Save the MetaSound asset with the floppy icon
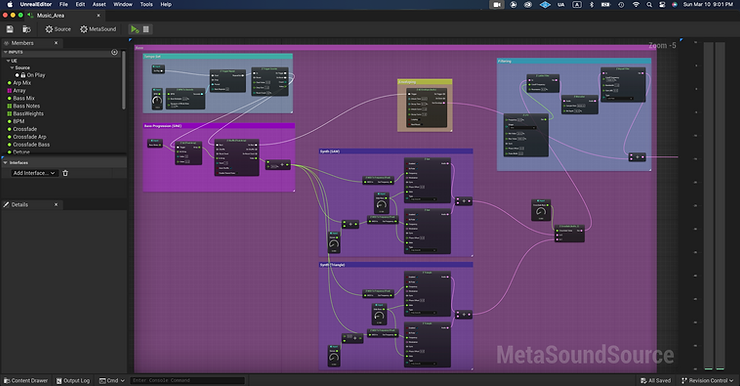 click(x=9, y=29)
